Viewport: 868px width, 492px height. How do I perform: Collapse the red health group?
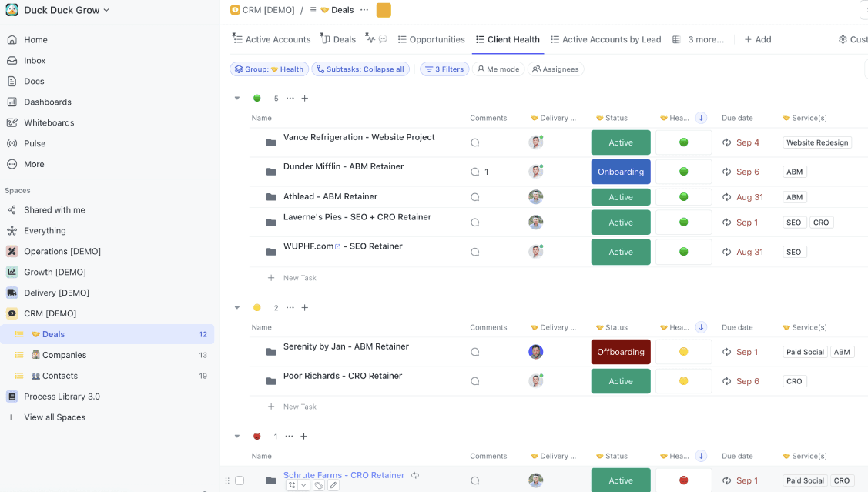point(237,436)
